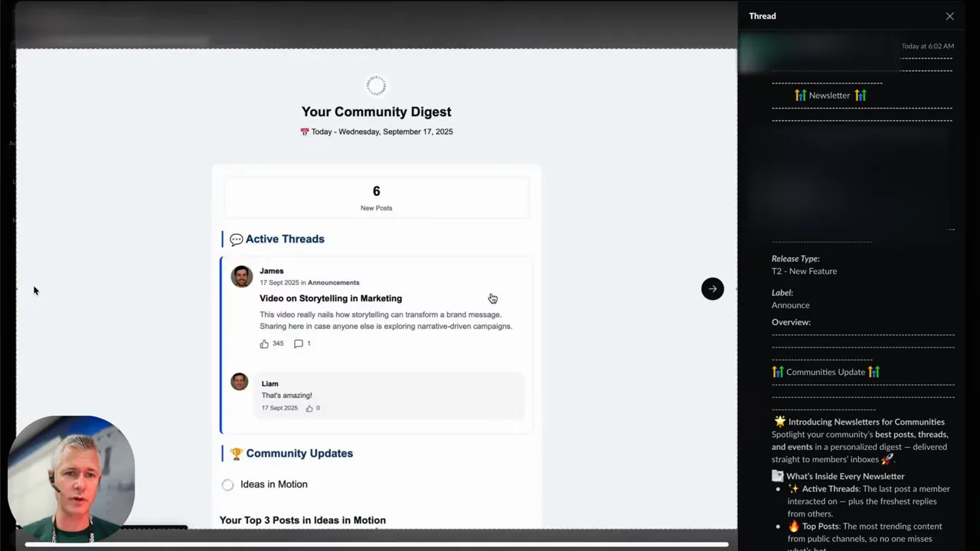Open the Announcements channel link
This screenshot has width=980, height=551.
point(333,282)
